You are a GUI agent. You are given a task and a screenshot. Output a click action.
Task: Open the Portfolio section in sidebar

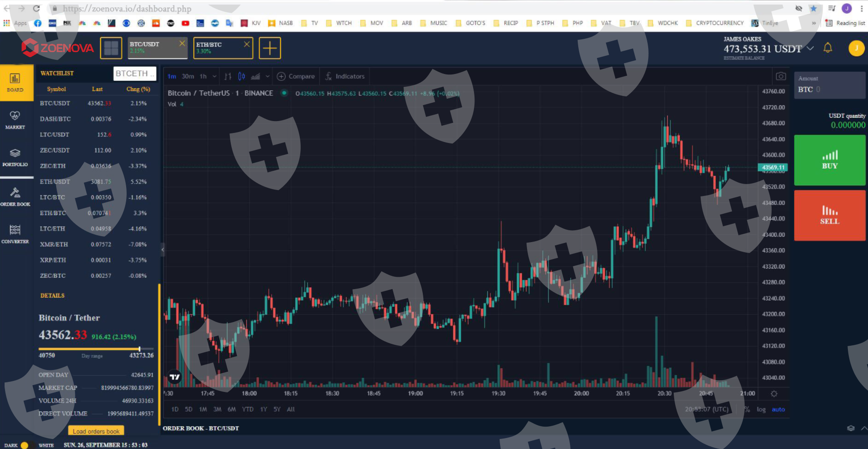point(15,157)
